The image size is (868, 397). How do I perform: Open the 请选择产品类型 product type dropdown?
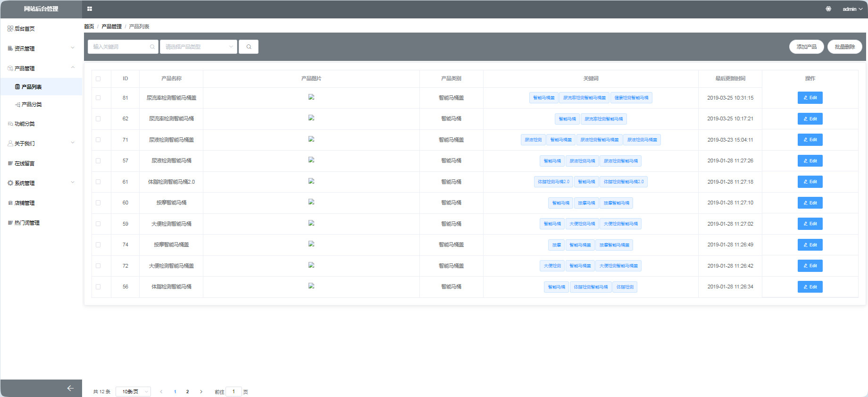click(199, 47)
